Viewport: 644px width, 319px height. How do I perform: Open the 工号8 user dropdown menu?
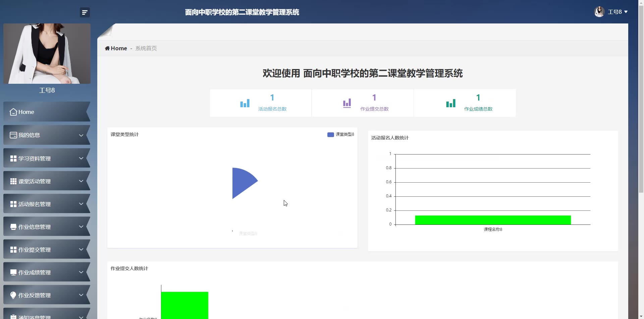click(618, 12)
